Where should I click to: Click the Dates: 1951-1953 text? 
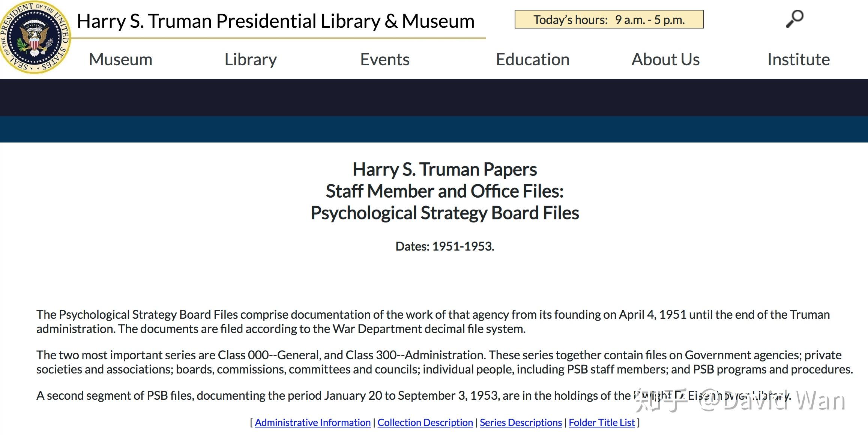(445, 246)
